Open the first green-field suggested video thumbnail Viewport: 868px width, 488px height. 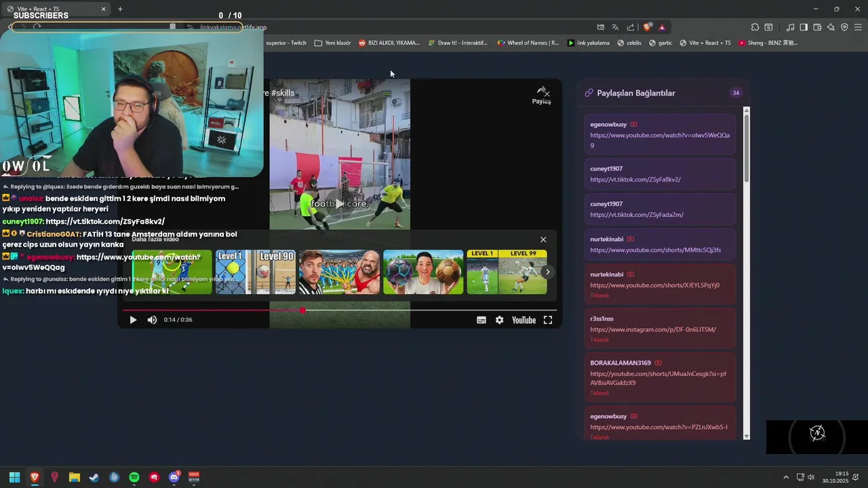point(172,272)
